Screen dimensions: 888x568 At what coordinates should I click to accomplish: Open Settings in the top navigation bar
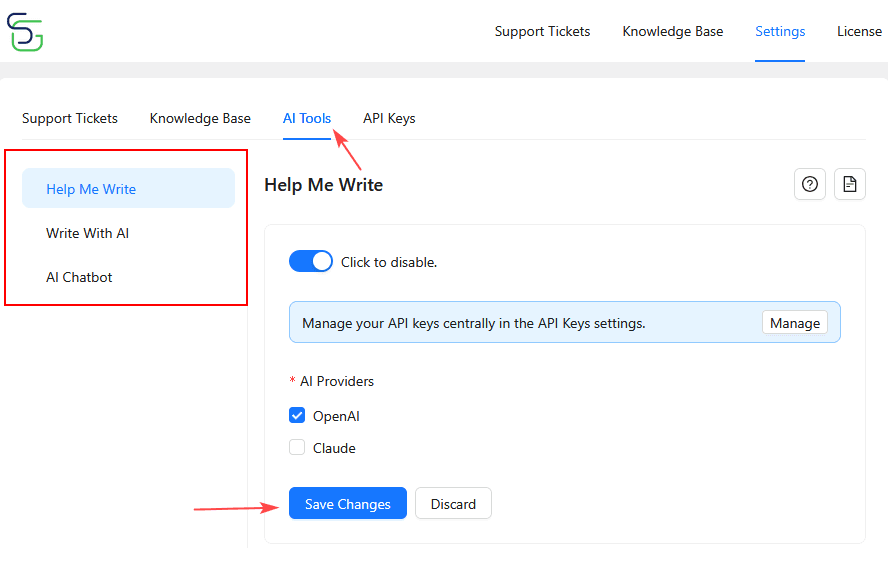(x=780, y=31)
